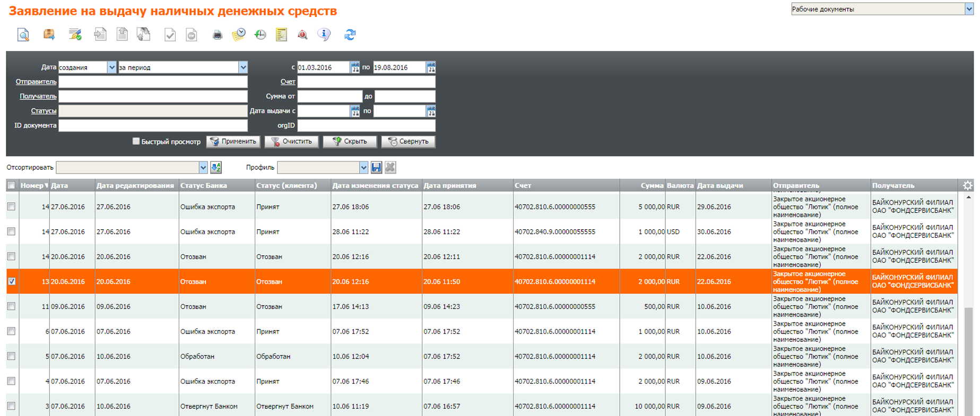Open the 'Статусы' link
This screenshot has height=416, width=980.
coord(44,111)
